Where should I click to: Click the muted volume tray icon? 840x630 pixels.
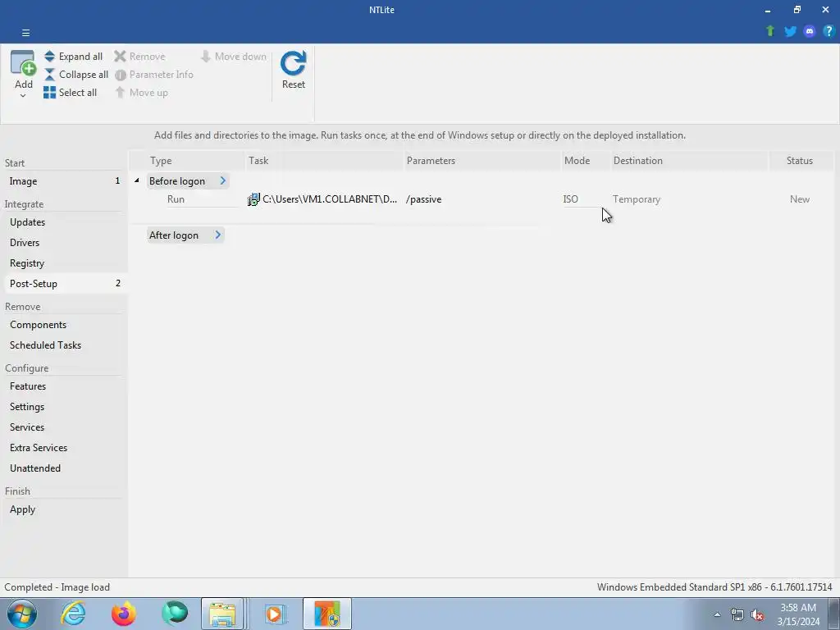point(757,614)
